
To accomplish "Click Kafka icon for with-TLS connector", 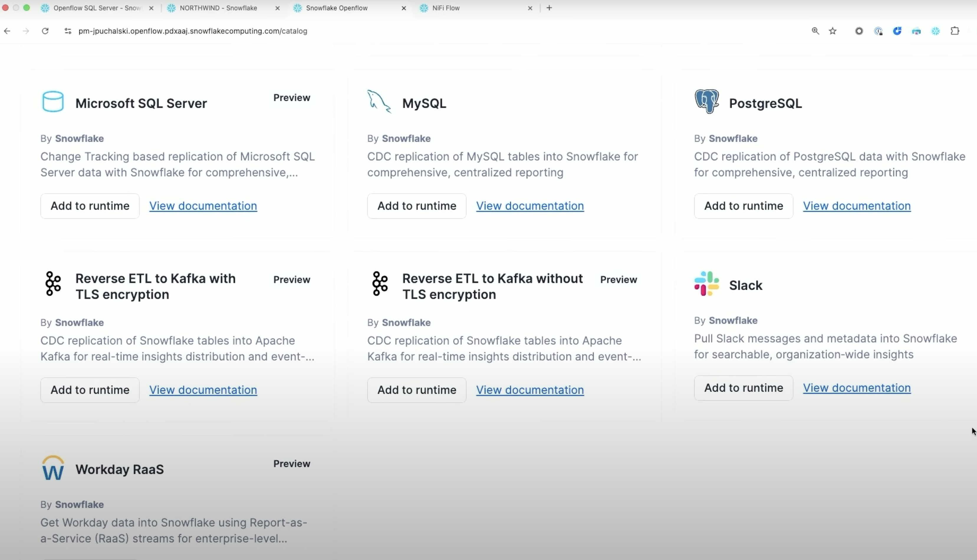I will 53,284.
